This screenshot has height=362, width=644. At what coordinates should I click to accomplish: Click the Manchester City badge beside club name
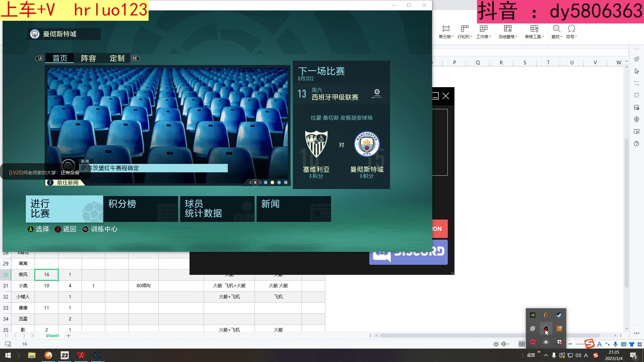[35, 34]
